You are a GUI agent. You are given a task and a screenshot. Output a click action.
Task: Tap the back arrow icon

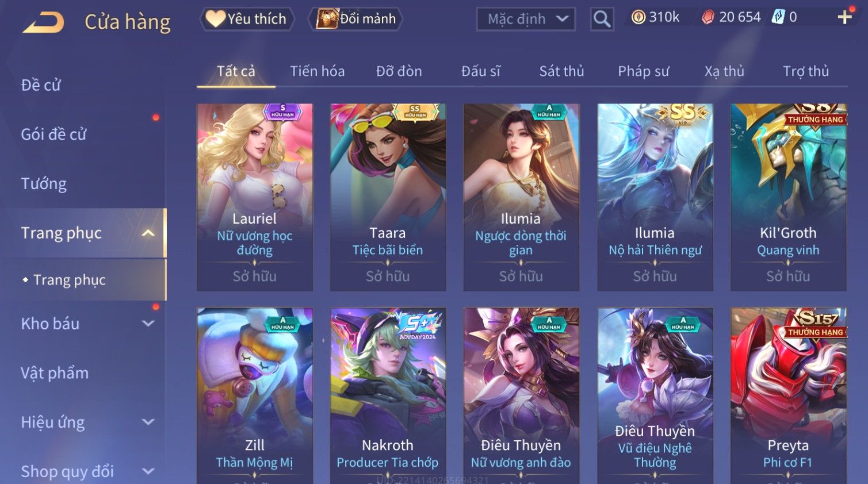(43, 22)
